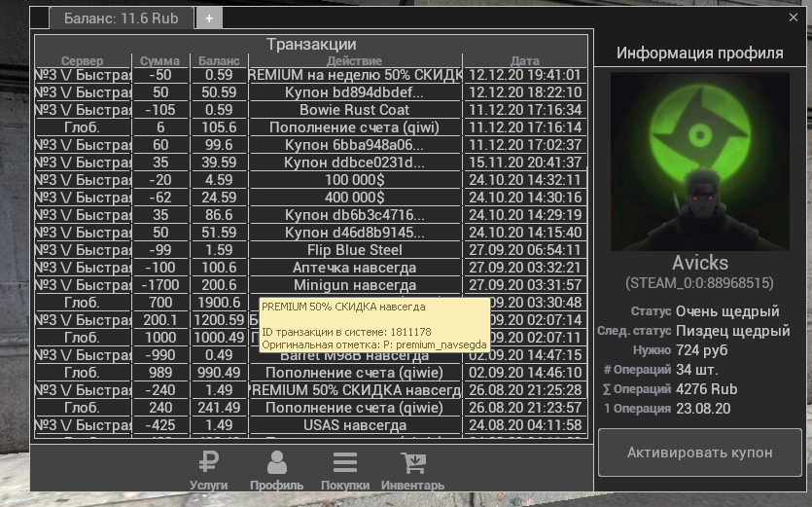Select the Flip Blue Steel transaction row
This screenshot has width=812, height=507.
click(354, 250)
